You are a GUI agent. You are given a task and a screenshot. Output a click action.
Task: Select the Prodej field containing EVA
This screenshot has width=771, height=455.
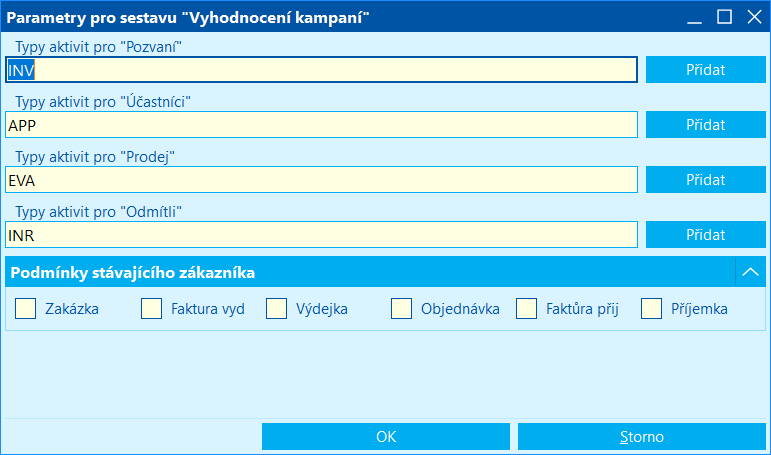tap(320, 180)
